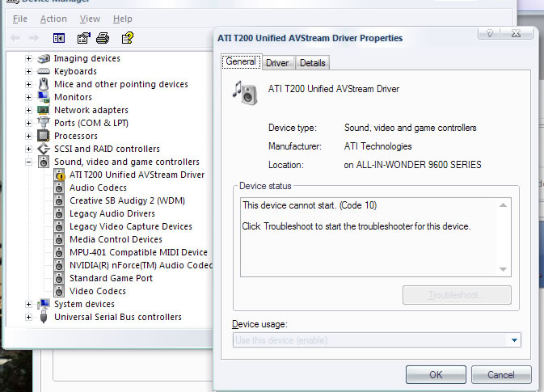Click the icon beside Video Codecs
The width and height of the screenshot is (544, 392).
tap(59, 291)
